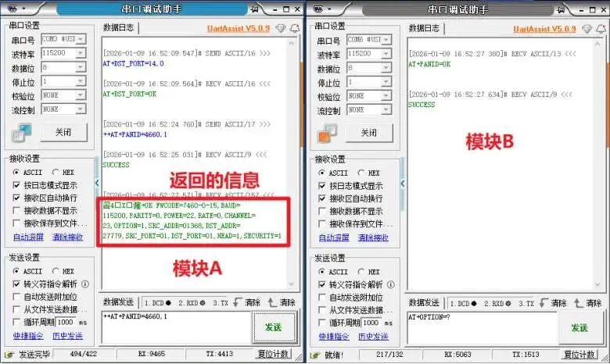The image size is (610, 364).
Task: Click the pin icon in left title bar
Action: [x=254, y=9]
